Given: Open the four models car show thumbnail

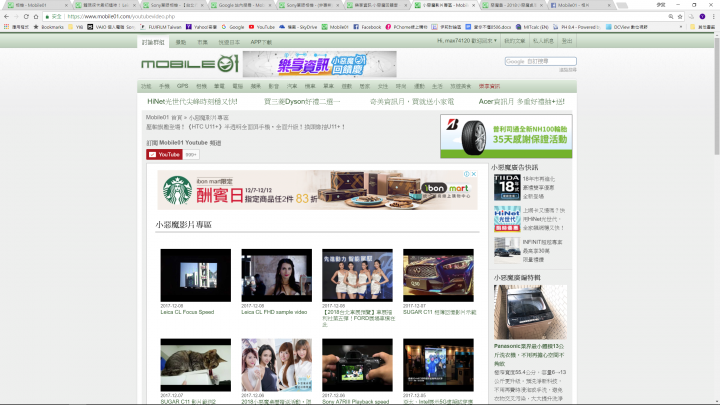Looking at the screenshot, I should 357,276.
